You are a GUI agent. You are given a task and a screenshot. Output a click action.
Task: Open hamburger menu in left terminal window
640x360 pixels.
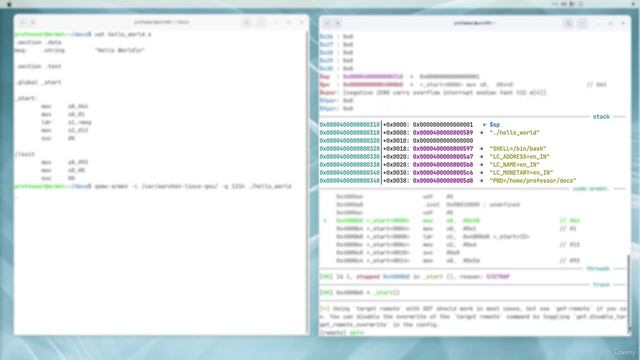coord(260,22)
